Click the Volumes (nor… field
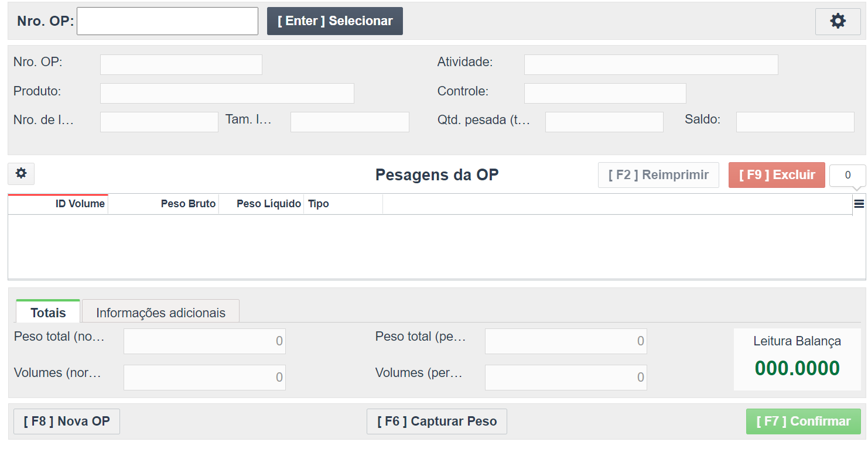Screen dimensions: 868x449 (204, 378)
